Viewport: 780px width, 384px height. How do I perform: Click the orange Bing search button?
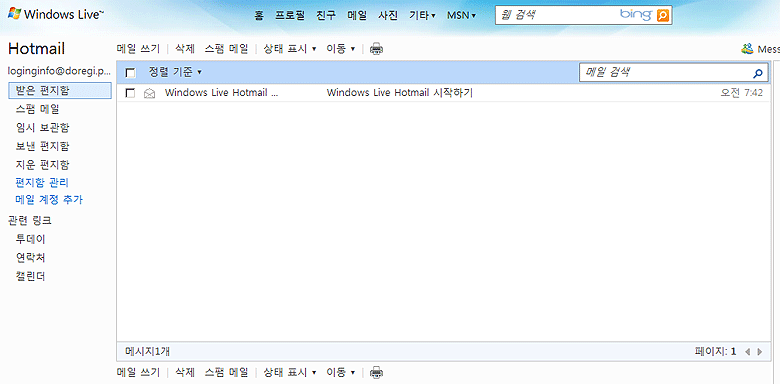pos(663,15)
